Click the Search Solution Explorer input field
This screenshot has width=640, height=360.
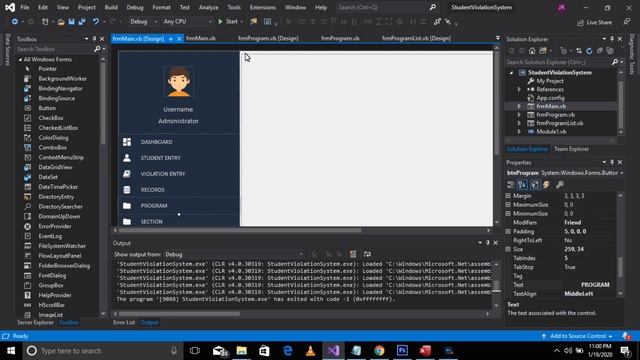[x=558, y=62]
